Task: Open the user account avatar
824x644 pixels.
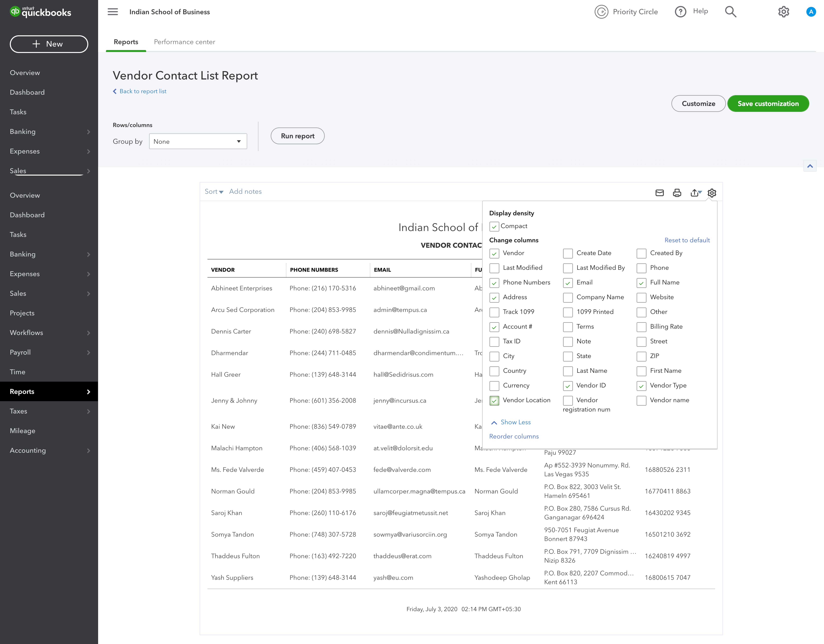Action: (x=811, y=12)
